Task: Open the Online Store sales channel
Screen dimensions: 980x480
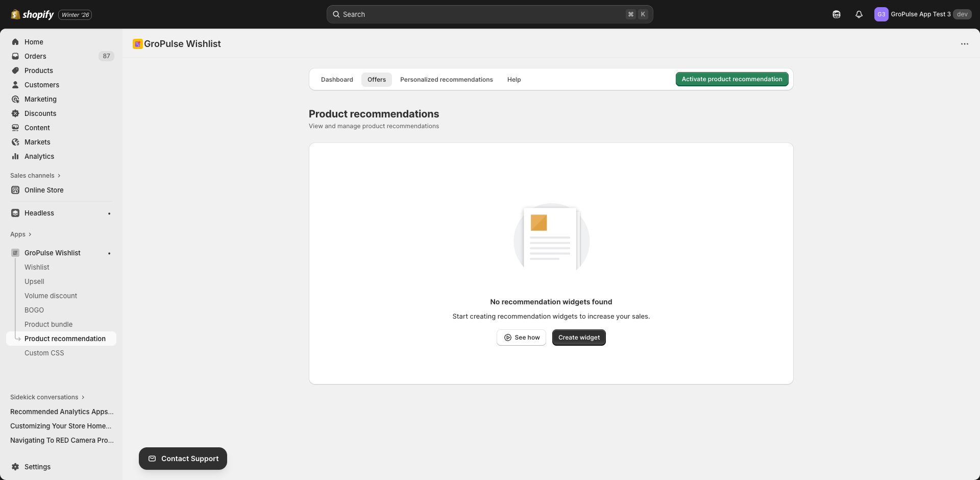Action: [x=44, y=190]
